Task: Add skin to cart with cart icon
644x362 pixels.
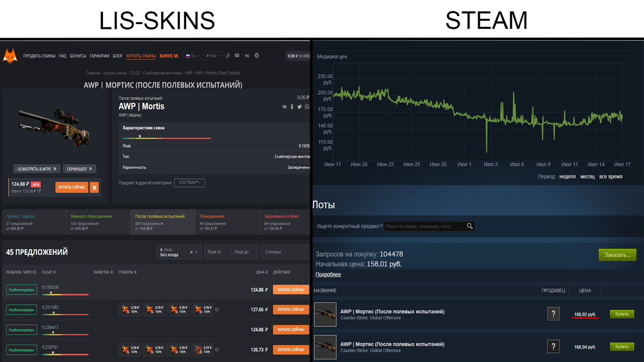Action: [94, 187]
